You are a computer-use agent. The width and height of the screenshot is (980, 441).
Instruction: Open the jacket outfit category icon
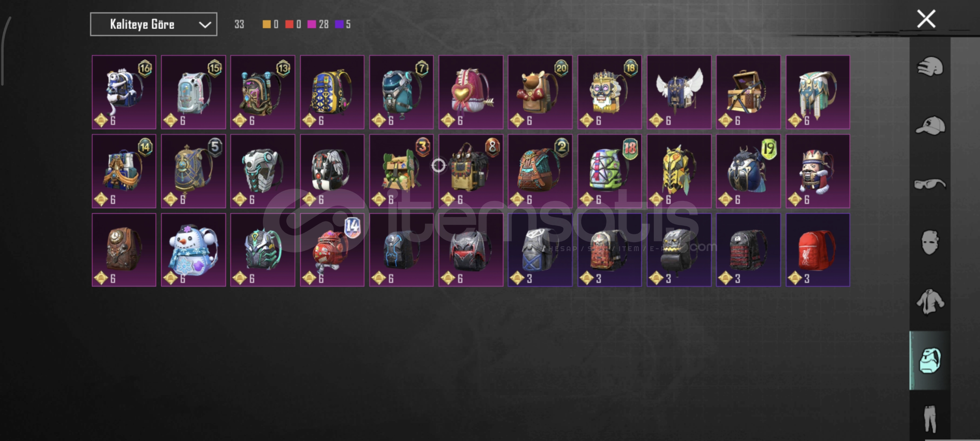tap(930, 301)
